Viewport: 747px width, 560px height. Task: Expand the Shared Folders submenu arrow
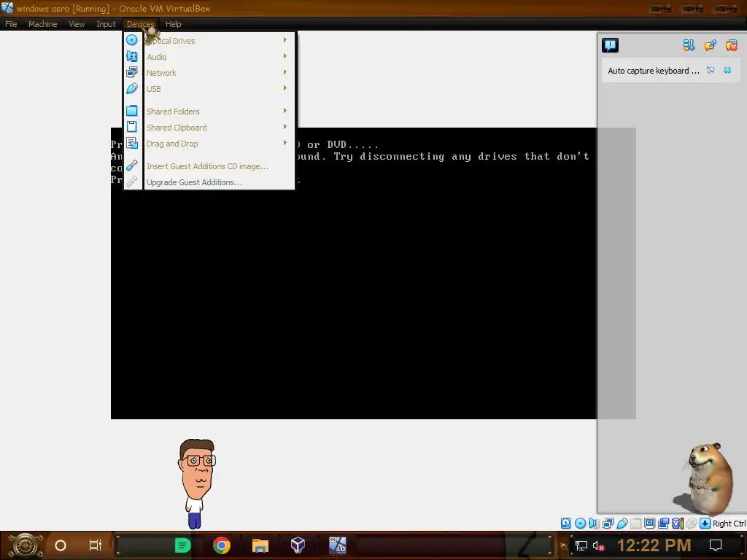pyautogui.click(x=285, y=111)
